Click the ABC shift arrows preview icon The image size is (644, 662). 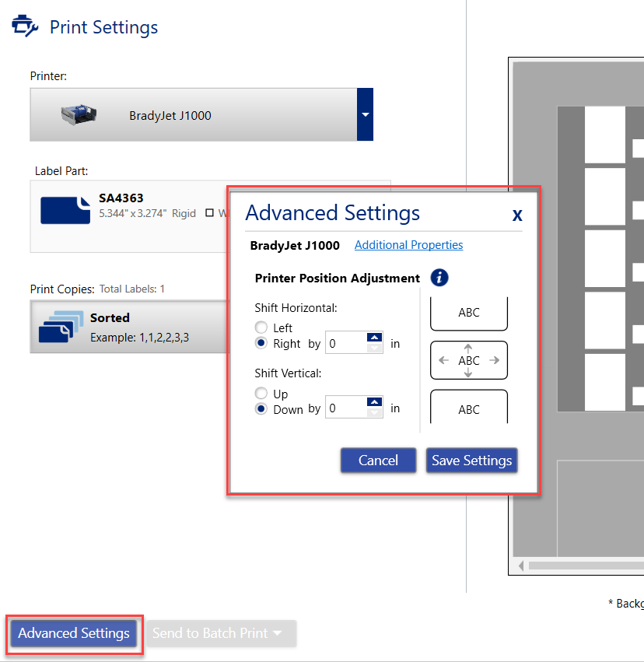(x=469, y=360)
